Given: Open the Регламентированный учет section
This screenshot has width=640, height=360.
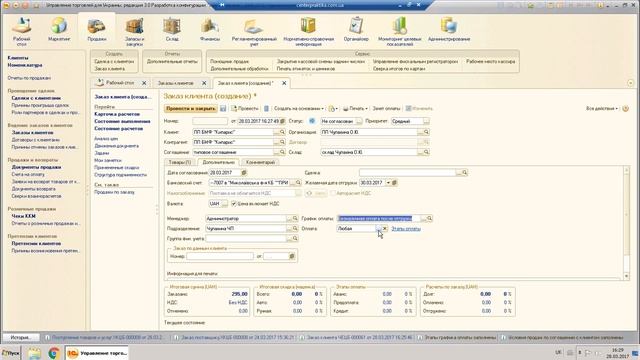Looking at the screenshot, I should [x=254, y=31].
